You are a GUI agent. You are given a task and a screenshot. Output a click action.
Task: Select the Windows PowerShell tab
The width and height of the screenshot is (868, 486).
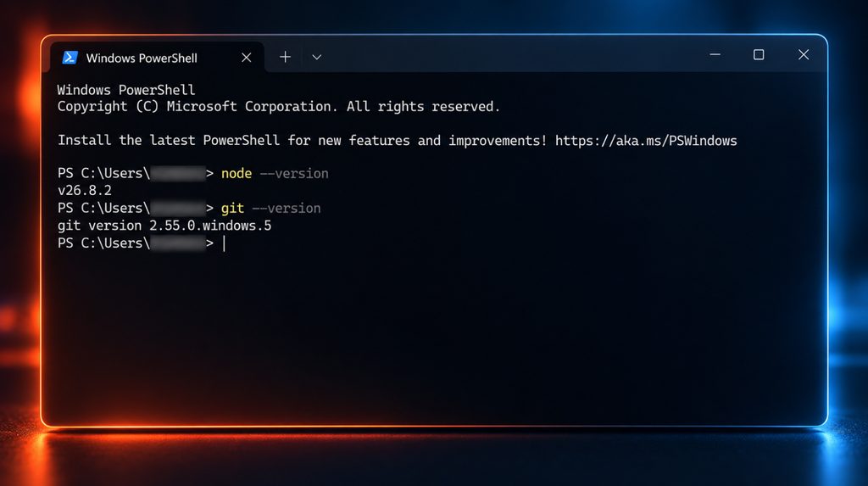[x=157, y=58]
